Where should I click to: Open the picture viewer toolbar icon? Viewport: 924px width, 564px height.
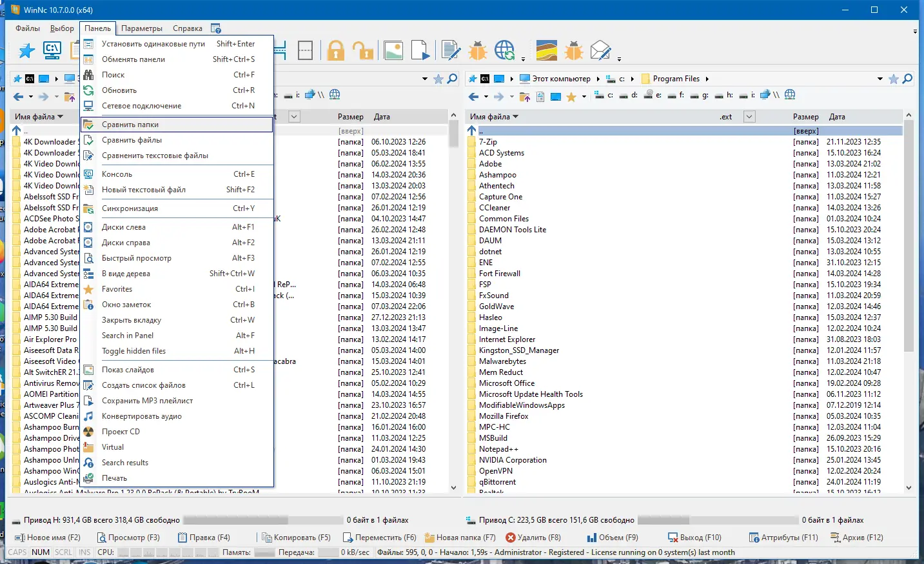click(393, 50)
